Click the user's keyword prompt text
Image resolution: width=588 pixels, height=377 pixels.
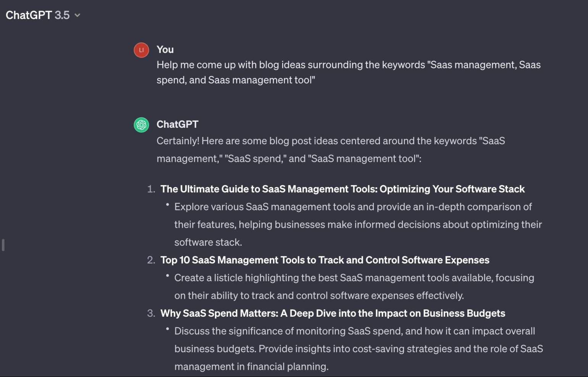349,72
